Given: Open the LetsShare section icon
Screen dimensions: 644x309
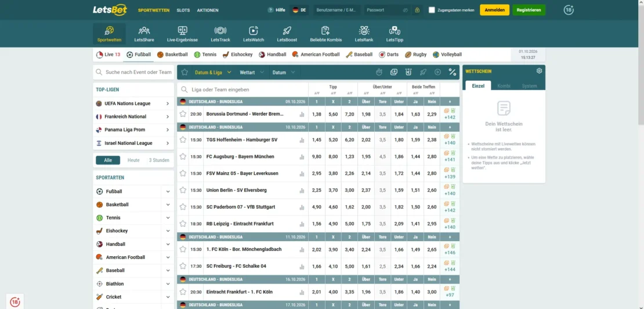Looking at the screenshot, I should (x=144, y=30).
